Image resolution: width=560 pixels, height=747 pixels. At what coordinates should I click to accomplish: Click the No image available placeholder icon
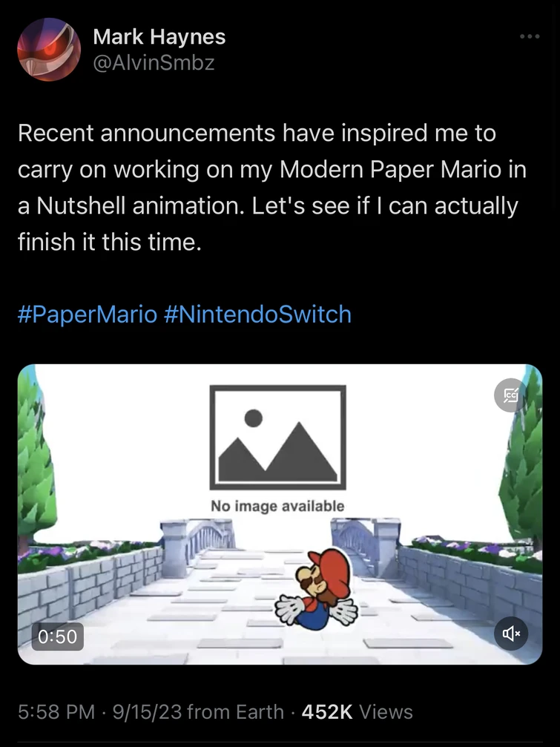(x=277, y=438)
